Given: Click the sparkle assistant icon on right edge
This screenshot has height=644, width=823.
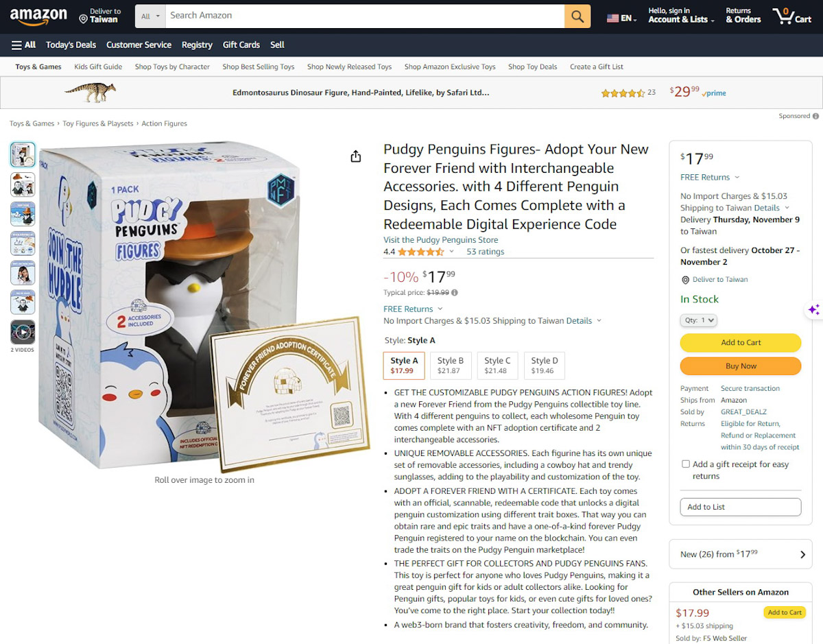Looking at the screenshot, I should (813, 310).
